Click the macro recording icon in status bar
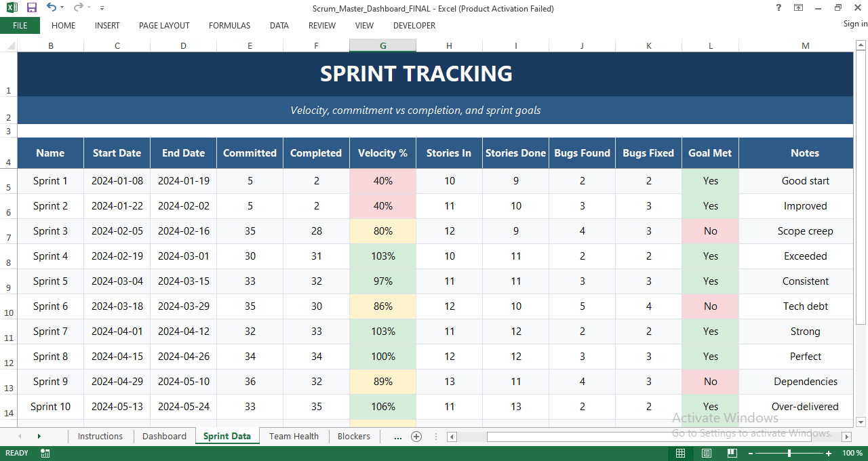 click(45, 453)
